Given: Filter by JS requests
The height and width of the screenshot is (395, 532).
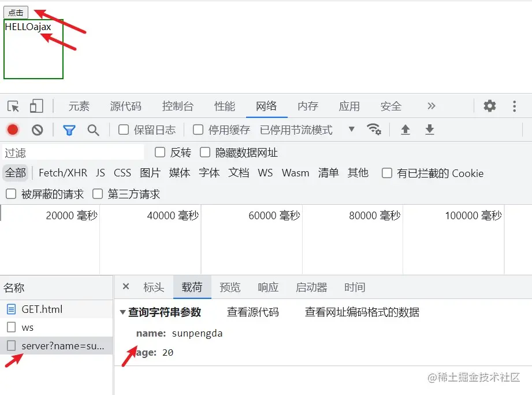Looking at the screenshot, I should click(x=100, y=173).
